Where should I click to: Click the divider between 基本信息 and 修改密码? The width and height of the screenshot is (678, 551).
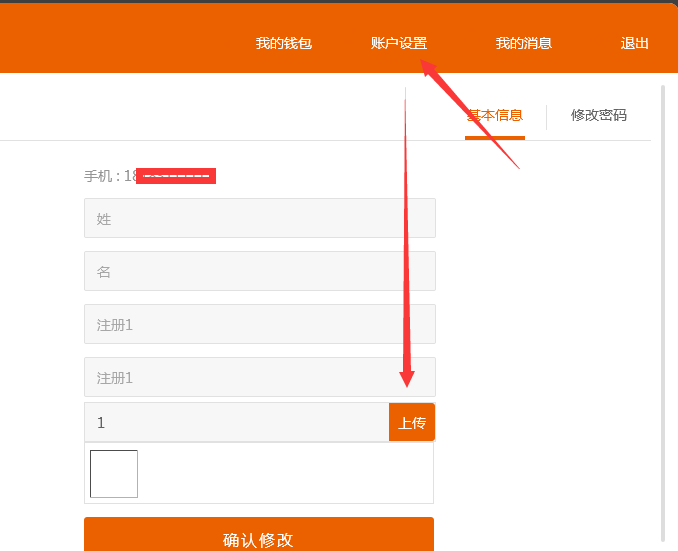[x=546, y=116]
